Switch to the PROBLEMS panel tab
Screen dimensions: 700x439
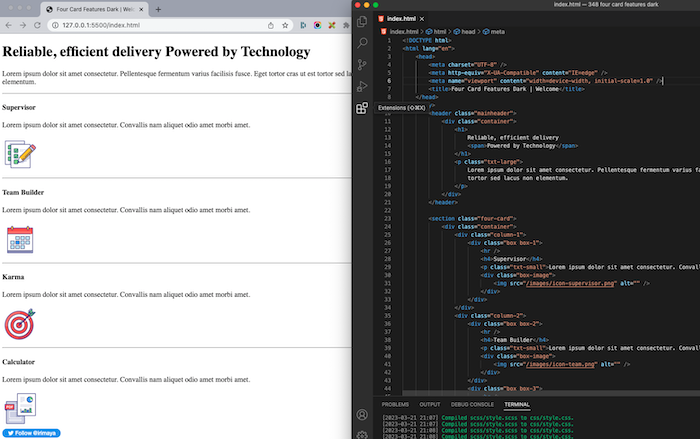coord(395,405)
